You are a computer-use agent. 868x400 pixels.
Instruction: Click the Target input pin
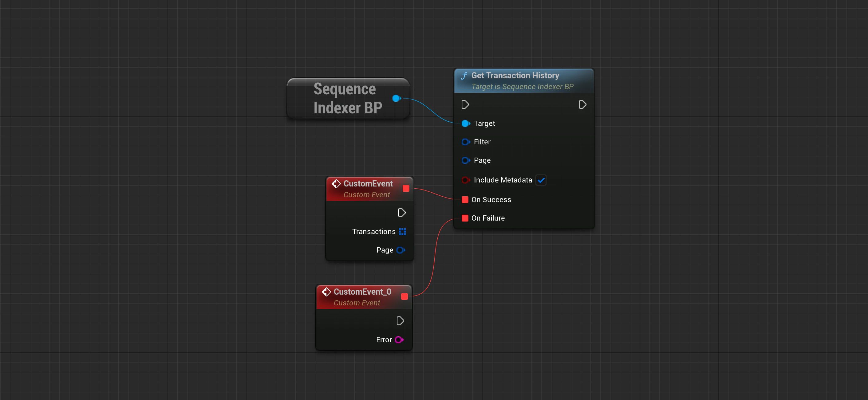click(465, 124)
